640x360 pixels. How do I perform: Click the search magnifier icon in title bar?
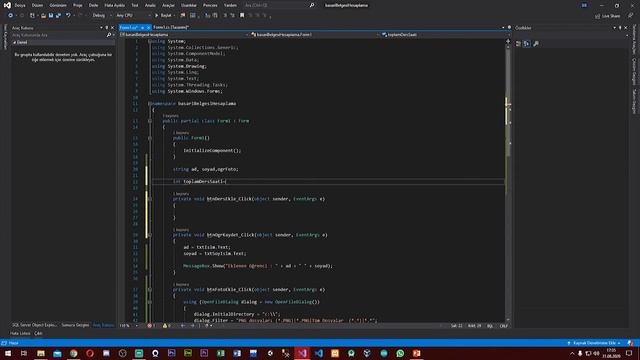[x=312, y=5]
